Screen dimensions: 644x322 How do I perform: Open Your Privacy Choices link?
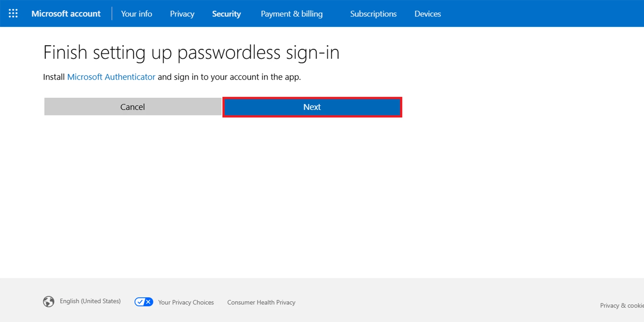186,302
